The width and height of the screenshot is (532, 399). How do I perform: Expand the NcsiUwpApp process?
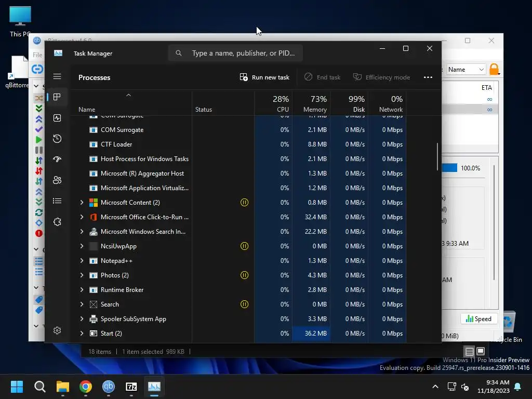pyautogui.click(x=82, y=246)
